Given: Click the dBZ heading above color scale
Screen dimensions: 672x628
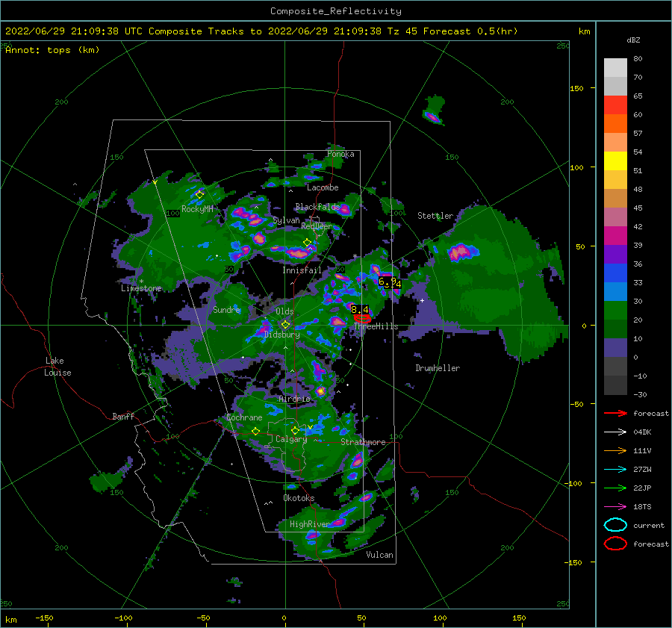Looking at the screenshot, I should (633, 40).
